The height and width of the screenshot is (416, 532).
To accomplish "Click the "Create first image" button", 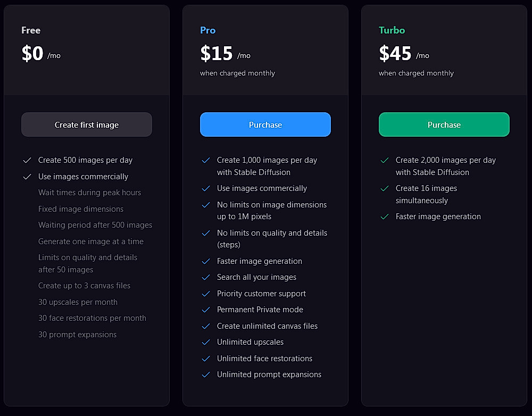I will [x=87, y=124].
